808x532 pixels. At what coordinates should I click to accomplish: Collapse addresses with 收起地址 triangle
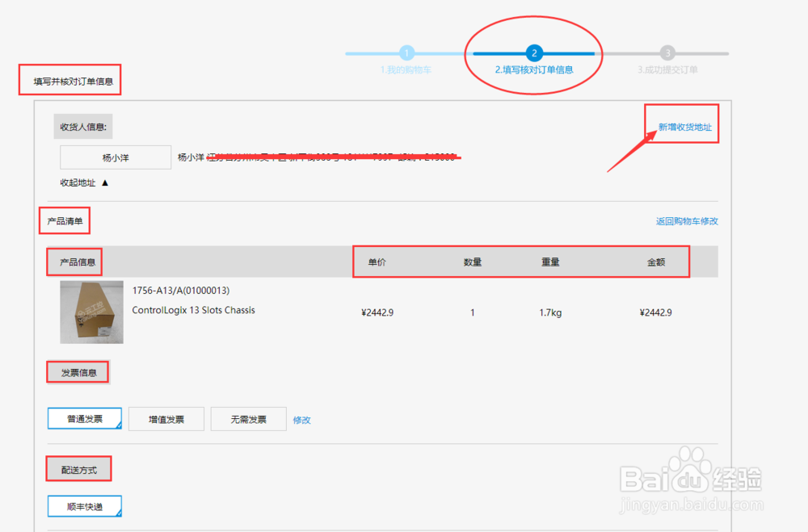105,182
